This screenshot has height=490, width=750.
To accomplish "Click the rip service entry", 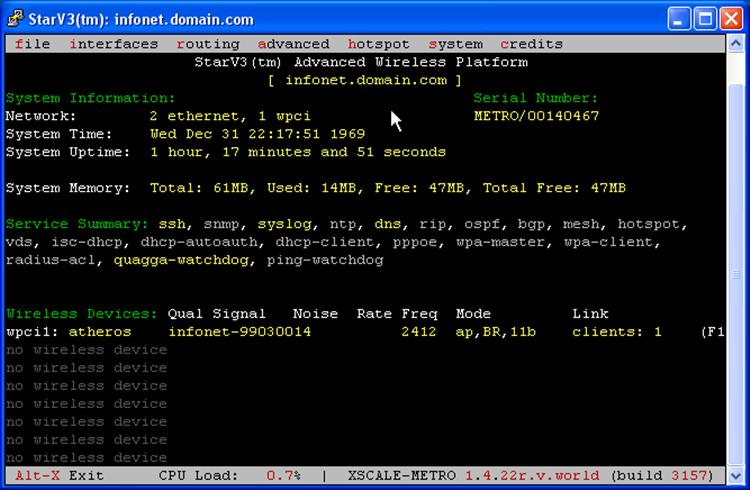I will [432, 224].
